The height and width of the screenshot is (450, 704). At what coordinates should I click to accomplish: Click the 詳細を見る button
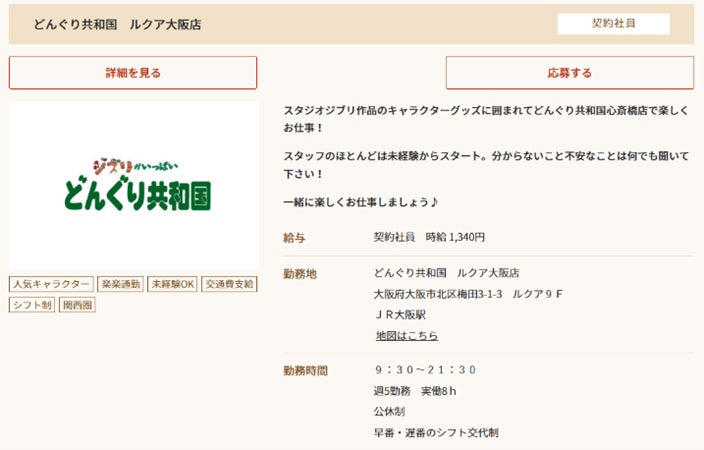pos(133,73)
